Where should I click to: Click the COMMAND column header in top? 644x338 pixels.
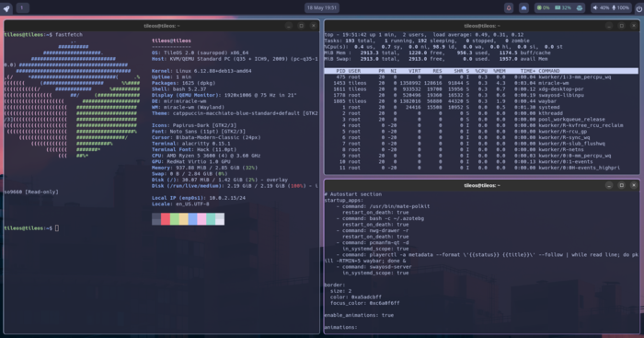tap(549, 71)
